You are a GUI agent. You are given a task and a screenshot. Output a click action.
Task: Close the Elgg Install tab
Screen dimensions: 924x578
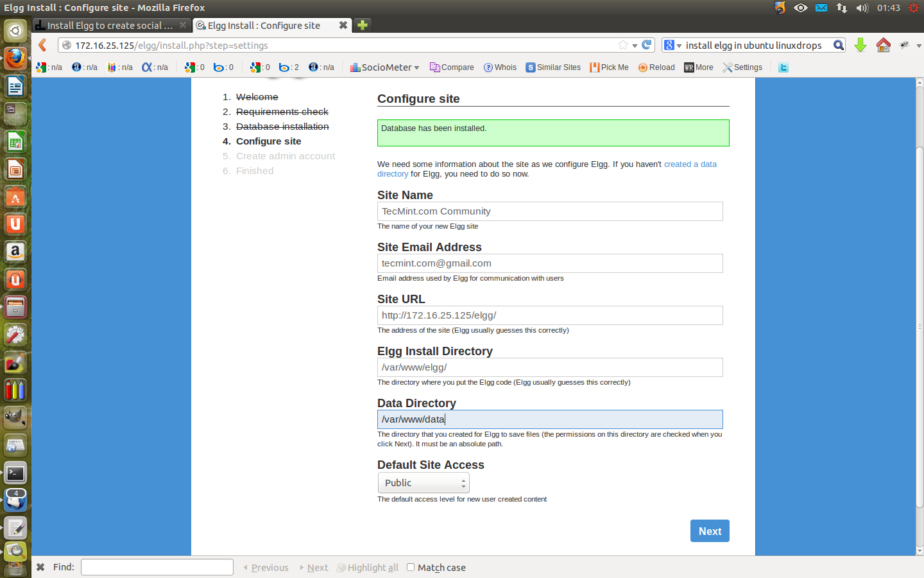(343, 25)
